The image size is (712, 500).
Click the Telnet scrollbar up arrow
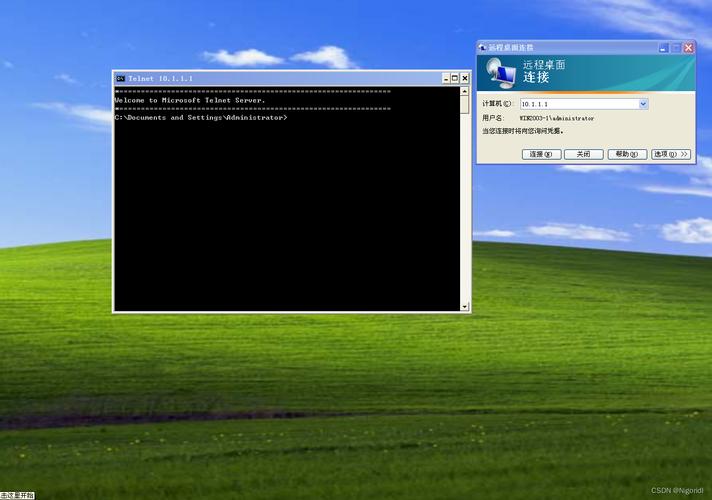(465, 91)
